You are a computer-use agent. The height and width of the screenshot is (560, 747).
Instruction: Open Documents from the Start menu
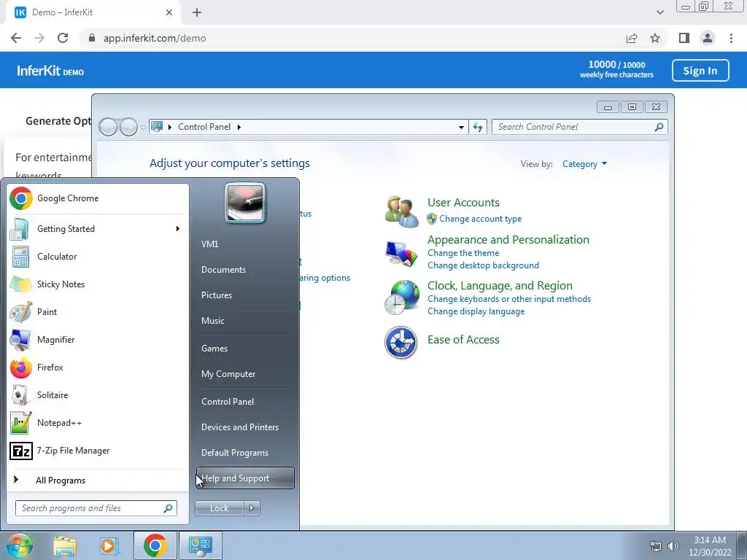coord(245,270)
